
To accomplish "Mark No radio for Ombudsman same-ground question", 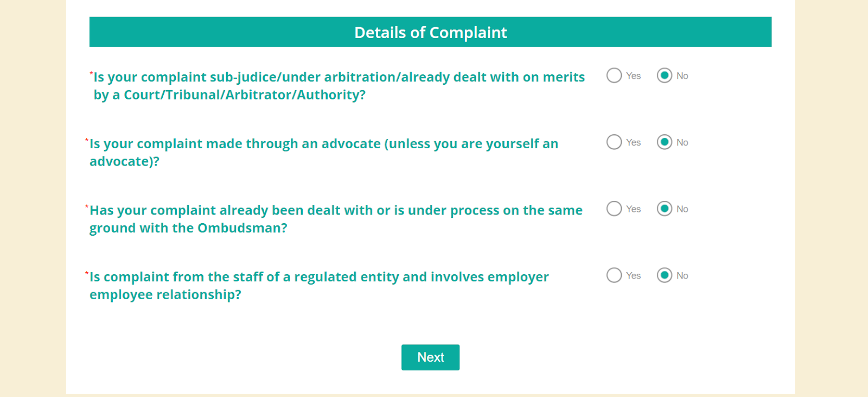I will tap(665, 209).
